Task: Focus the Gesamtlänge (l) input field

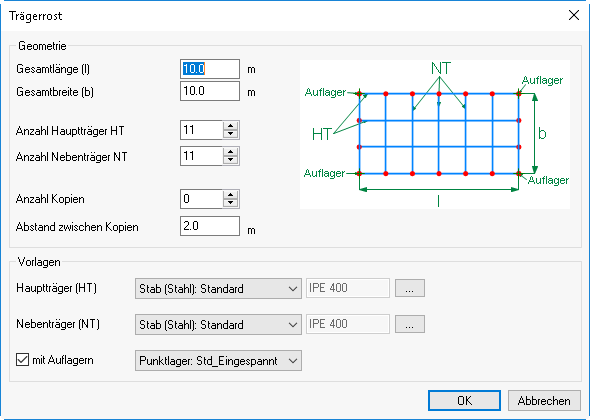Action: click(x=210, y=69)
